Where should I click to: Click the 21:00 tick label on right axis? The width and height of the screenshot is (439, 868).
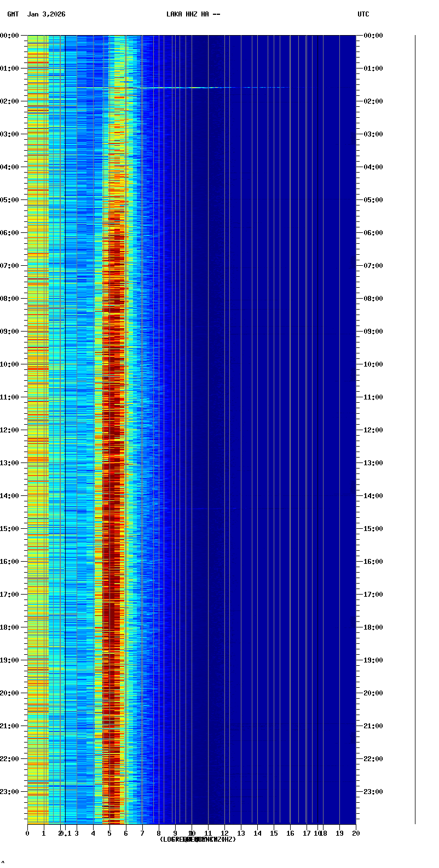[x=373, y=726]
